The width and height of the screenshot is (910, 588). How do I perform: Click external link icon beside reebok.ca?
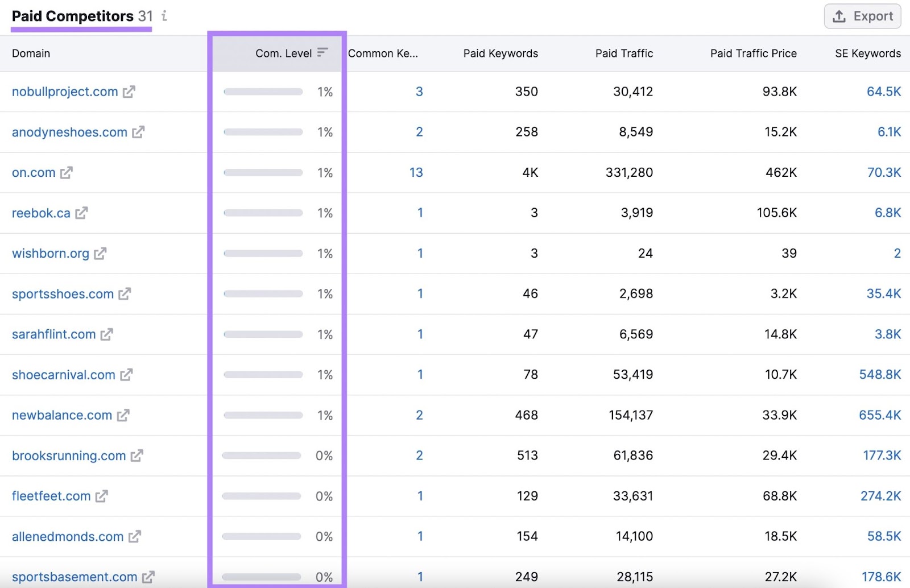point(82,213)
